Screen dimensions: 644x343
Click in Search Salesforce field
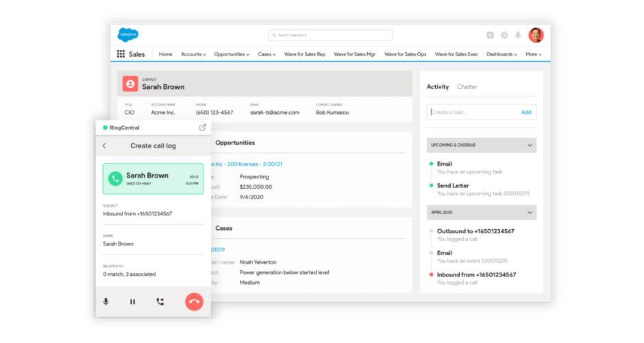coord(331,36)
